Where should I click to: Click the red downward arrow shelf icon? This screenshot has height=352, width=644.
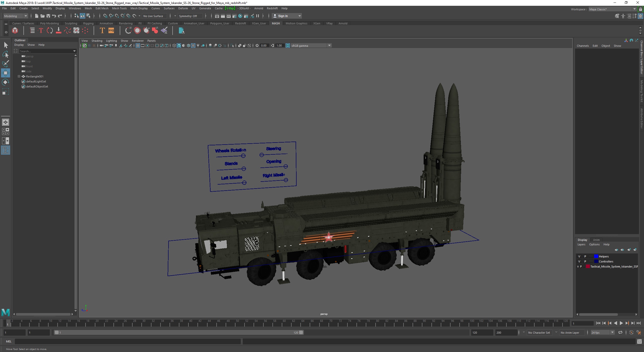pyautogui.click(x=58, y=31)
